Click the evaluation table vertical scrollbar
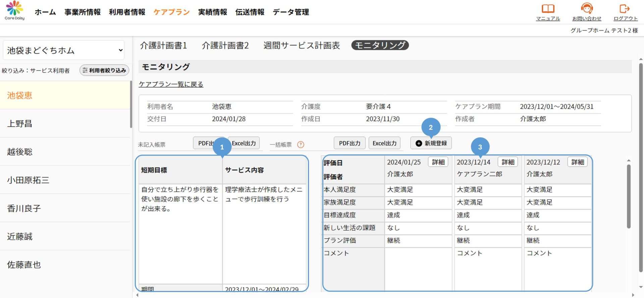The image size is (644, 298). click(629, 196)
